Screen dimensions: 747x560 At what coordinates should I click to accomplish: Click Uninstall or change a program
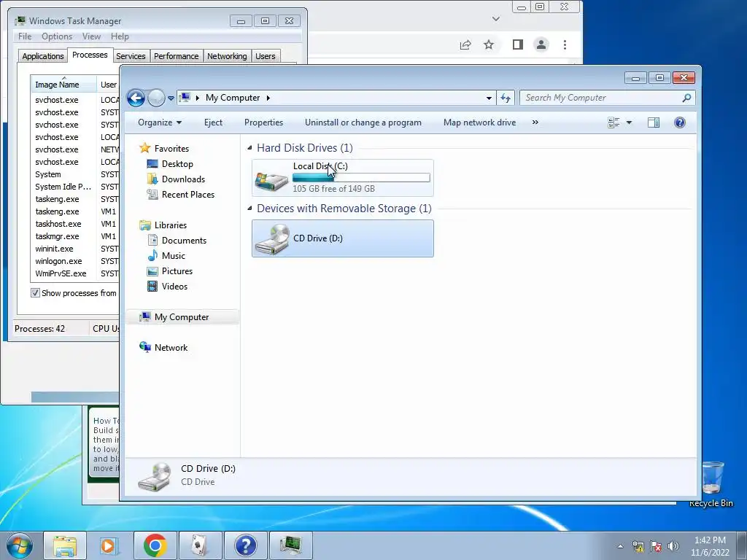[363, 122]
